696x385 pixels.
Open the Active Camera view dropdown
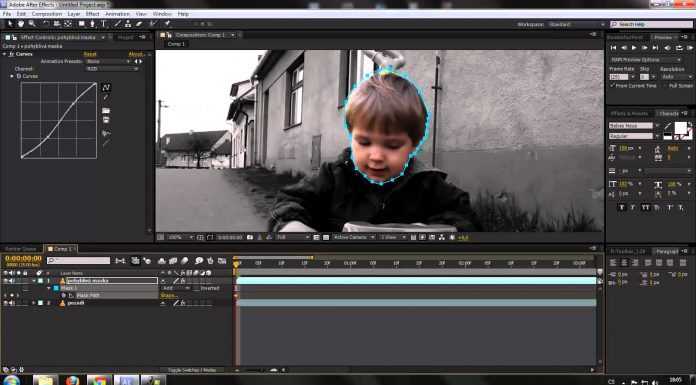pyautogui.click(x=354, y=238)
